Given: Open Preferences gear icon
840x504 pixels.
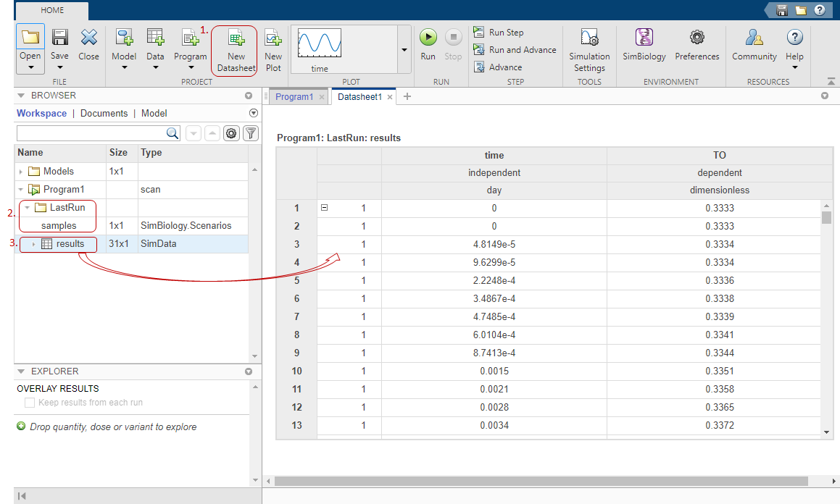Looking at the screenshot, I should [696, 38].
